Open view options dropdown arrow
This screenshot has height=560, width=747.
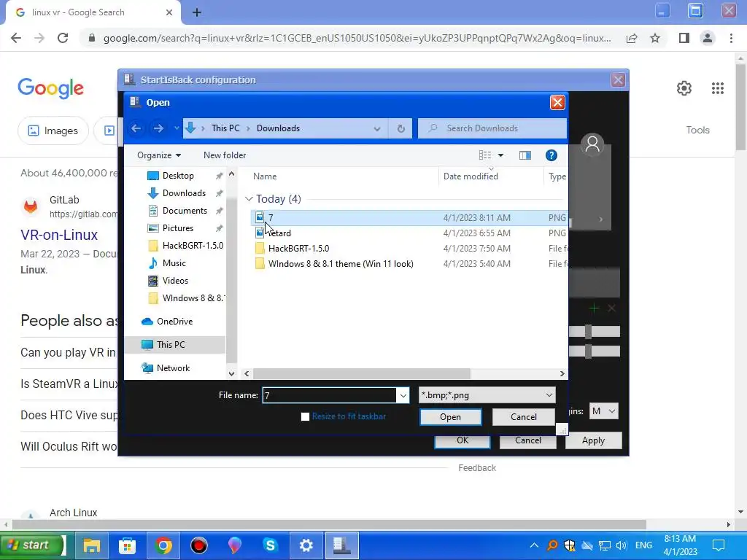[x=500, y=155]
